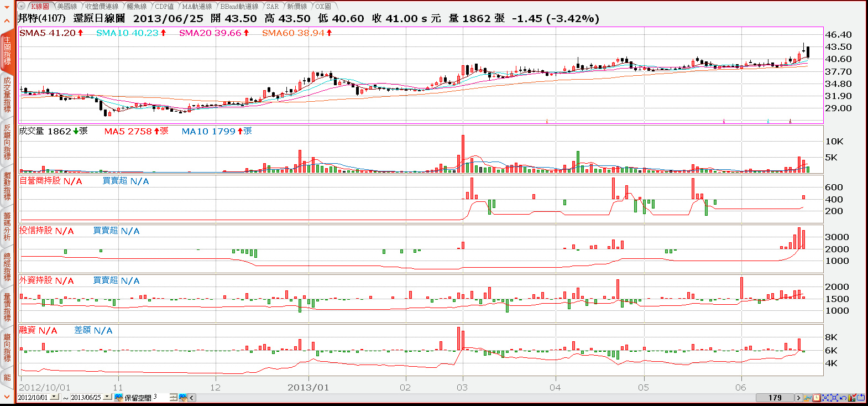This screenshot has height=406, width=868.
Task: Click the red clock period icon
Action: click(x=817, y=397)
